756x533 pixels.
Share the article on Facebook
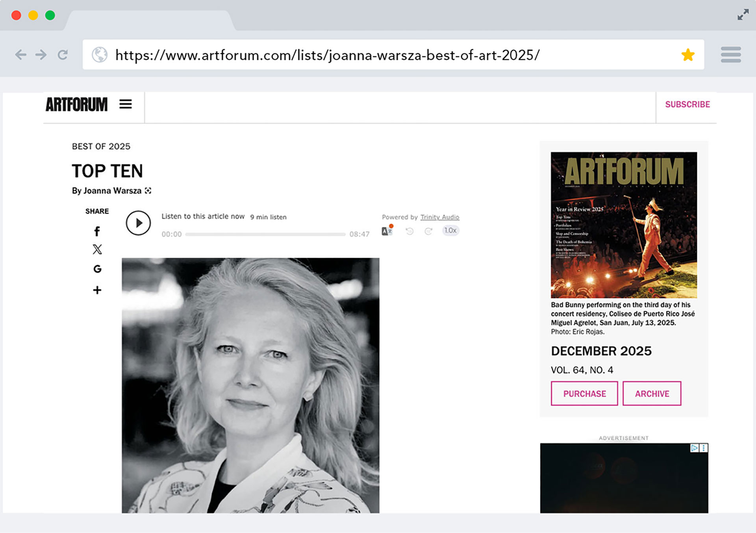(97, 231)
